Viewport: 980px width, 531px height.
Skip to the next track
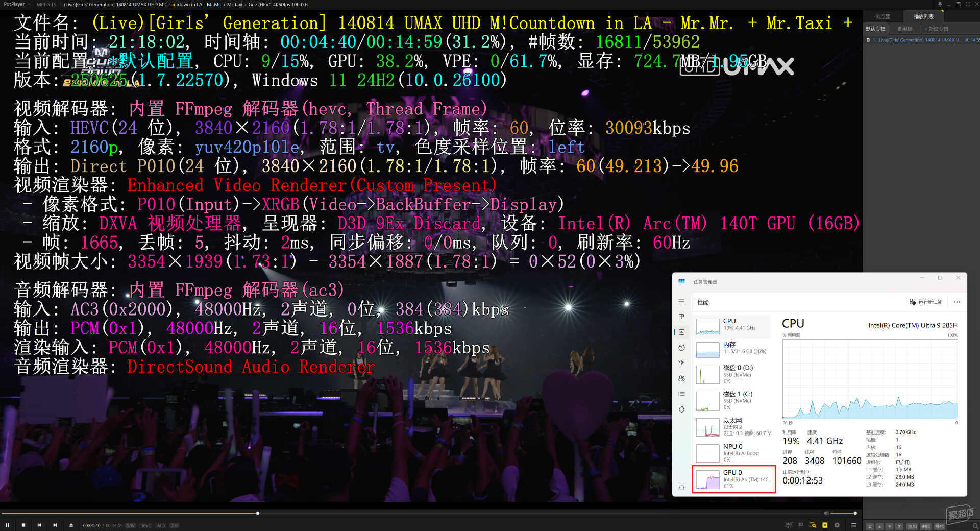click(55, 525)
